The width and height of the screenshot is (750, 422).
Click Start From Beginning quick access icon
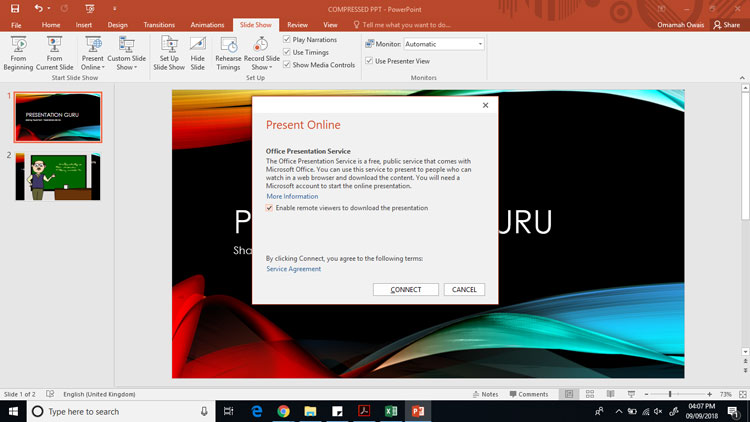[89, 9]
